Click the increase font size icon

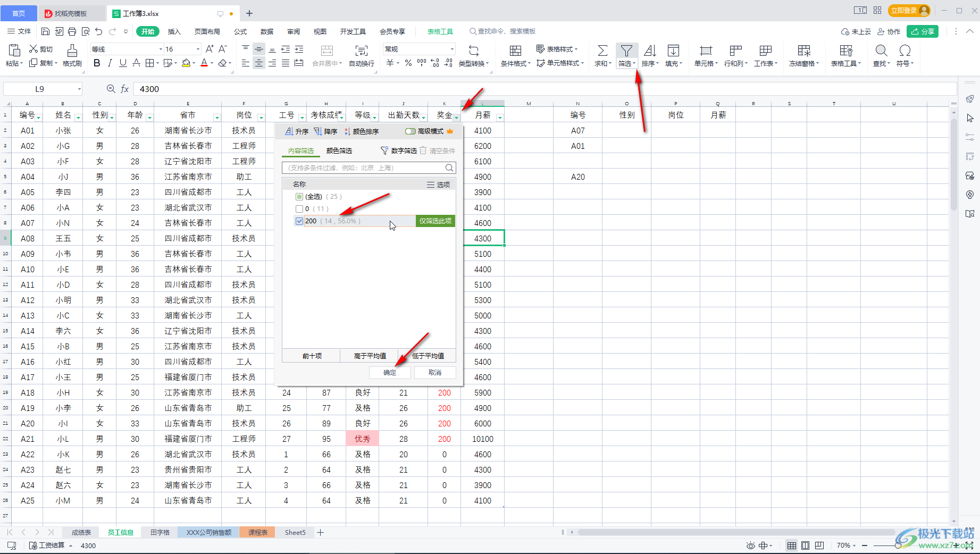[210, 49]
